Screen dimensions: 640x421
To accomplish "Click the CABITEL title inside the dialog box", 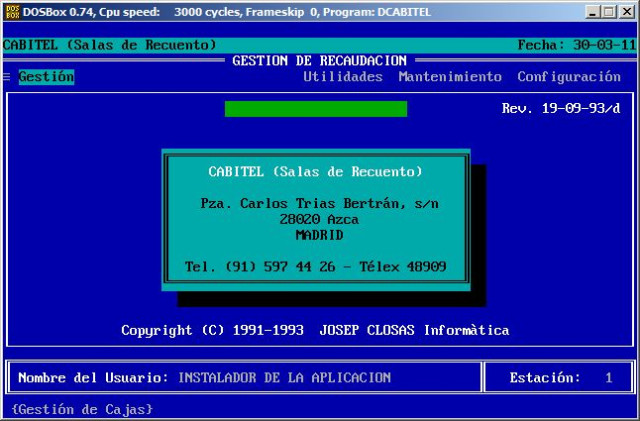I will coord(316,172).
